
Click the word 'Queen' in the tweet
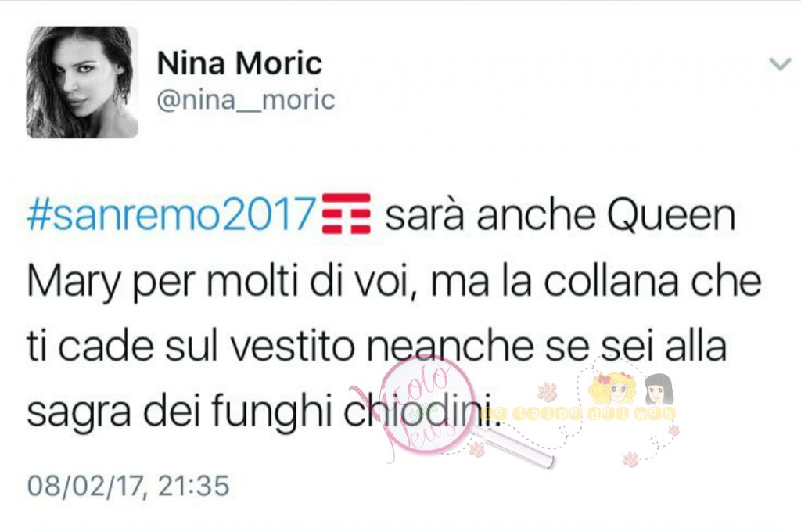pyautogui.click(x=672, y=216)
